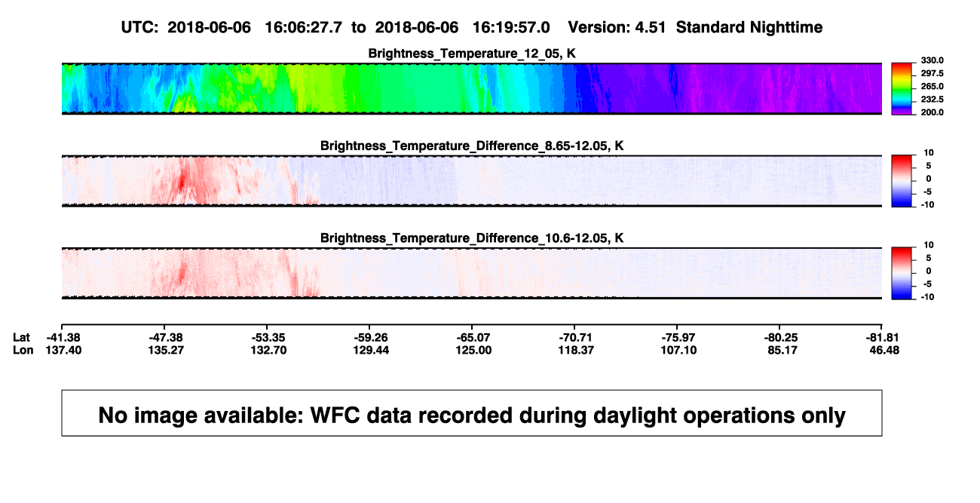Click latitude value '-81.81'

tap(883, 336)
